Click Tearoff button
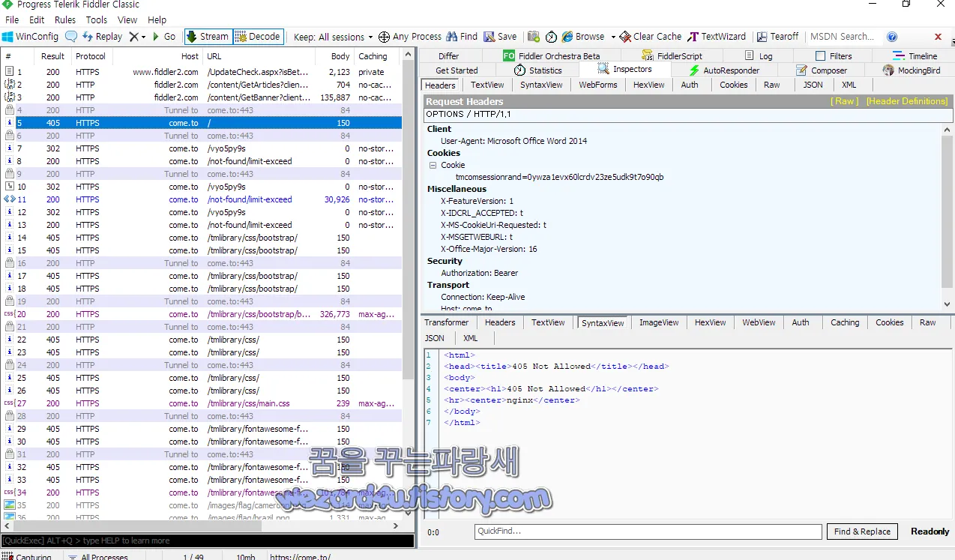955x560 pixels. coord(778,36)
